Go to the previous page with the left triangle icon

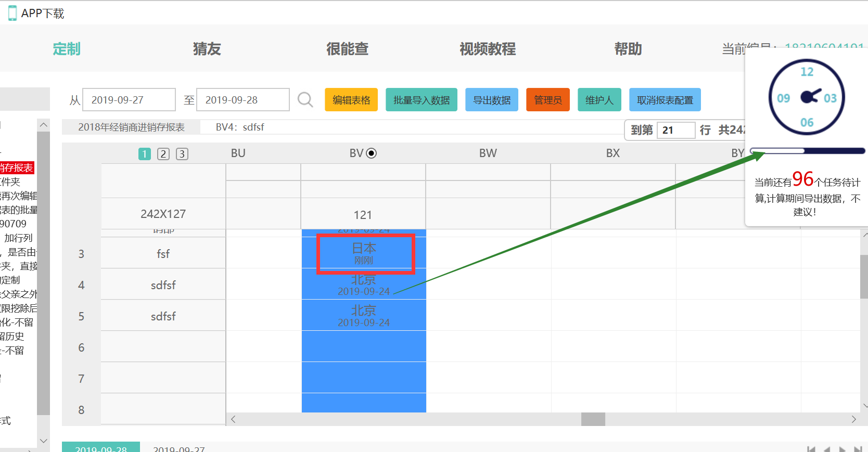pos(827,449)
